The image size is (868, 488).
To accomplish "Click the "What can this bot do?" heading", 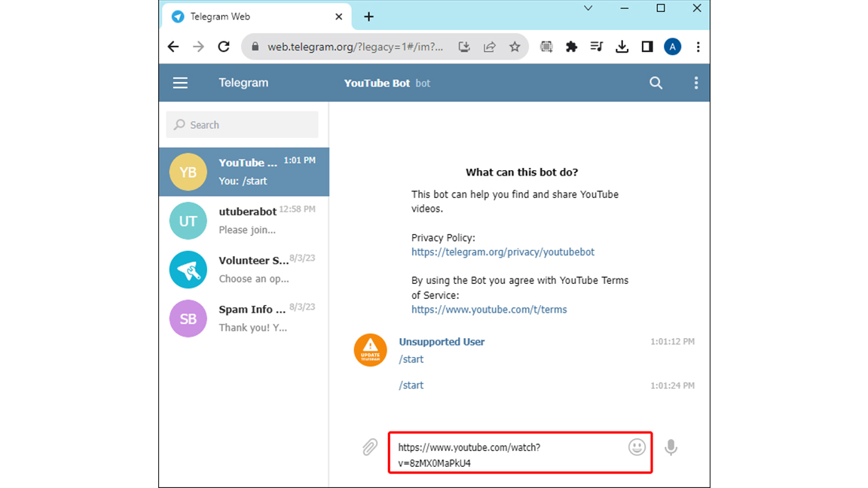I will pyautogui.click(x=521, y=172).
